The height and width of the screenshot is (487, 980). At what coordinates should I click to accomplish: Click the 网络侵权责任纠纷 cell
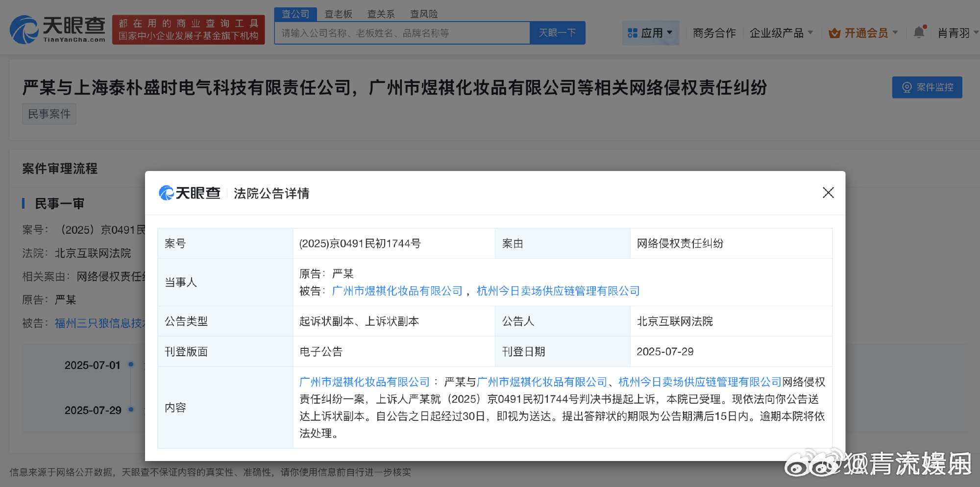click(731, 243)
